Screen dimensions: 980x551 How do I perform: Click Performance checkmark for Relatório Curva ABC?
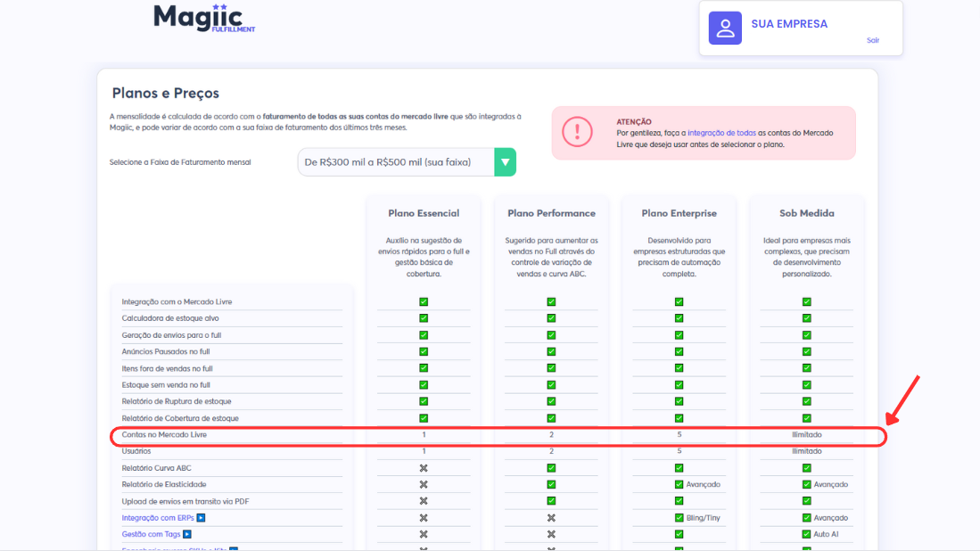(551, 468)
